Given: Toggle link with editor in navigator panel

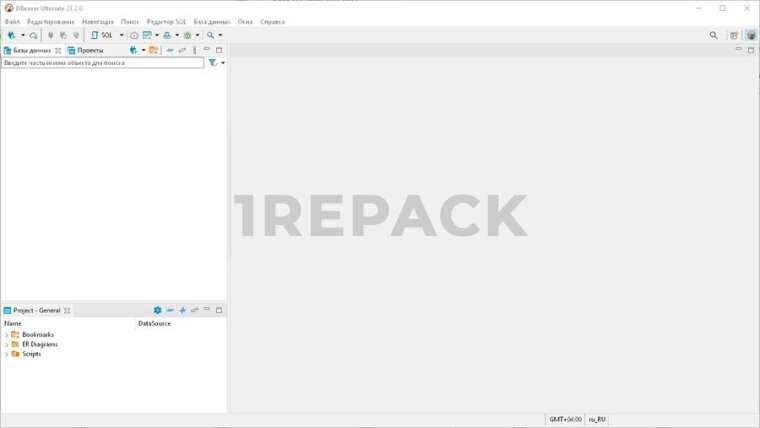Looking at the screenshot, I should point(182,49).
